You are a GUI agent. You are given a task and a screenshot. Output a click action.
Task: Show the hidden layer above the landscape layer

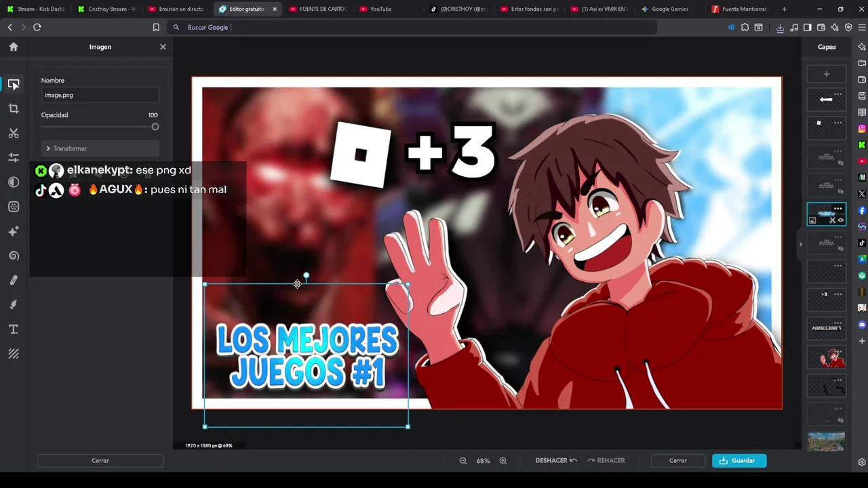click(x=840, y=420)
